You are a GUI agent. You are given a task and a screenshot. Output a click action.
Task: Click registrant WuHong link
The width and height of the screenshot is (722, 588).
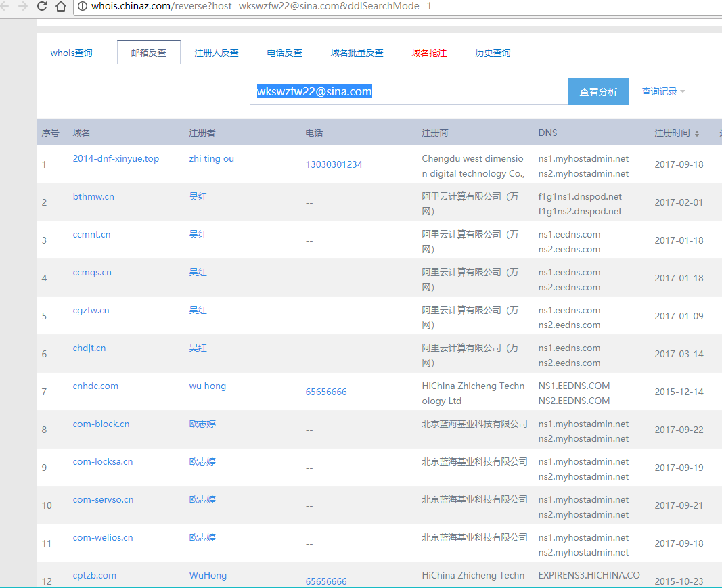pos(208,575)
